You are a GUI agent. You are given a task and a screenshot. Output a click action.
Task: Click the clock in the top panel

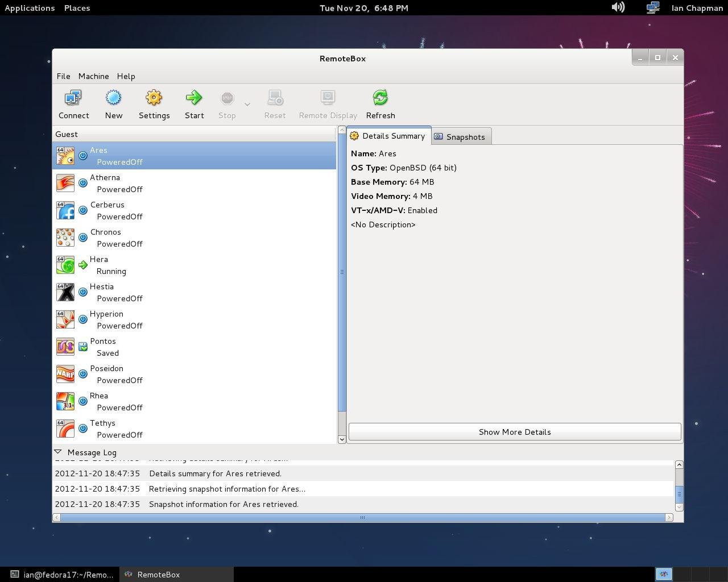pos(364,8)
